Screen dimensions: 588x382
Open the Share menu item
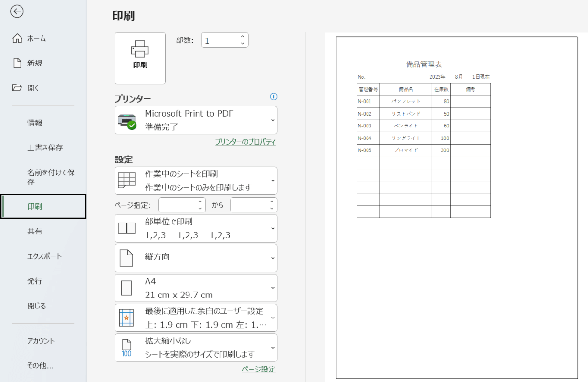(x=35, y=232)
